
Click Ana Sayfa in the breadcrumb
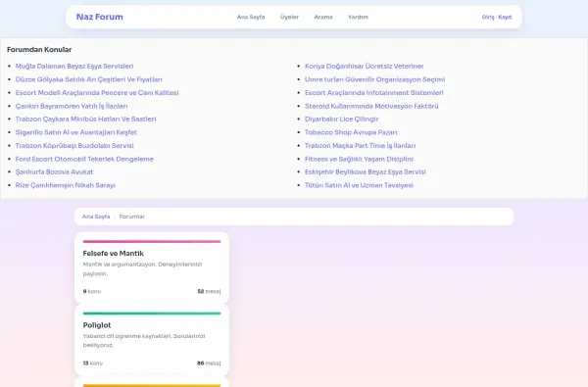(x=96, y=217)
